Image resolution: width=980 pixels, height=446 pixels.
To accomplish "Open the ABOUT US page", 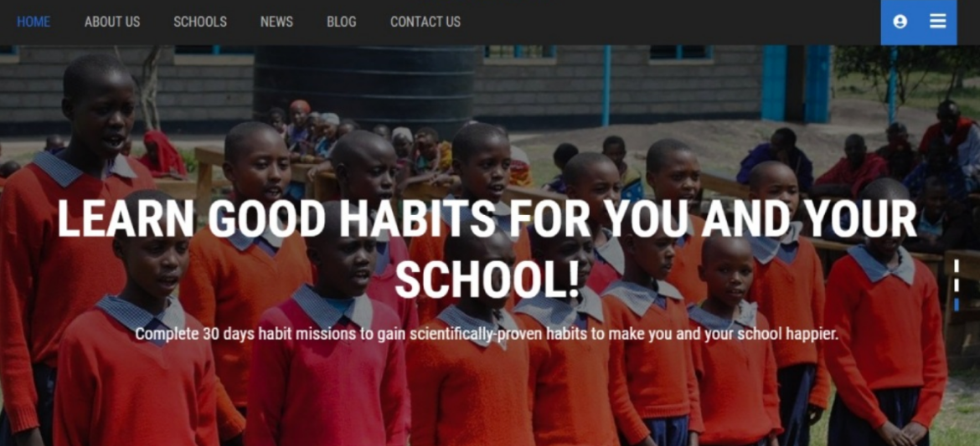I will [x=112, y=22].
